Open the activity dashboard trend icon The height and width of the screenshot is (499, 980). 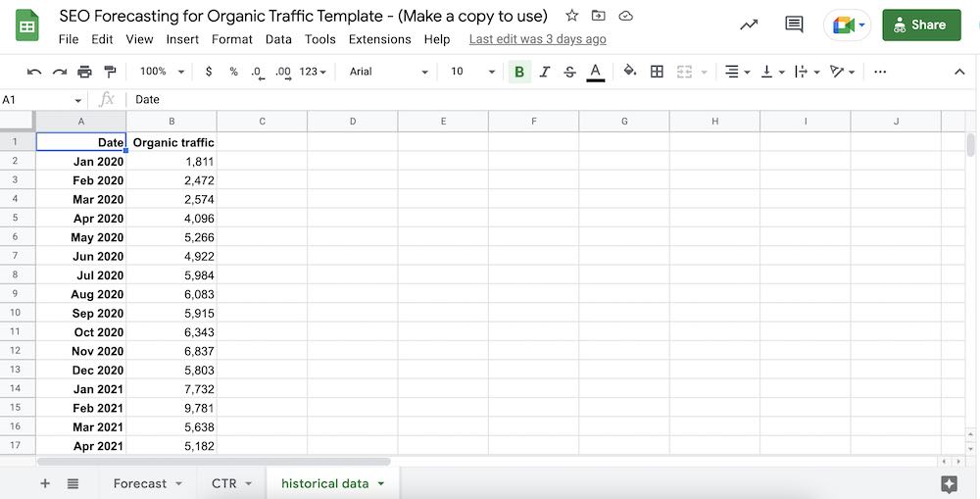pyautogui.click(x=749, y=25)
